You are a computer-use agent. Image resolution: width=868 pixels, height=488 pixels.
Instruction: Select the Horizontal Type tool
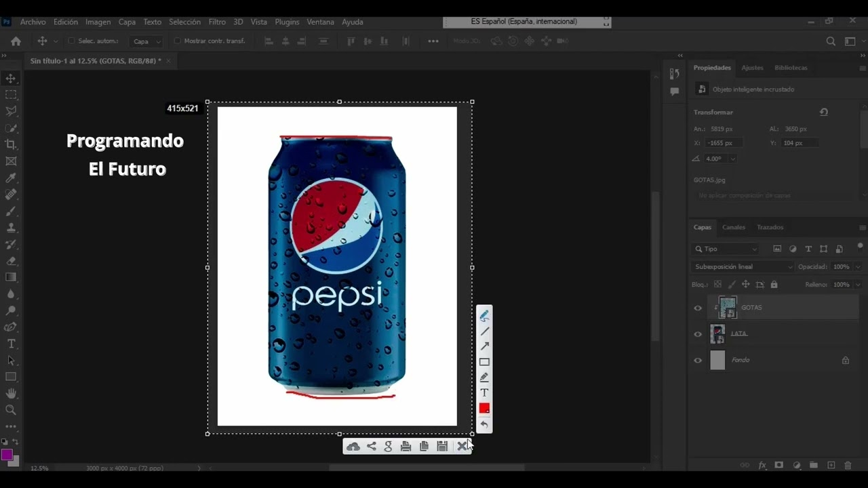point(11,344)
